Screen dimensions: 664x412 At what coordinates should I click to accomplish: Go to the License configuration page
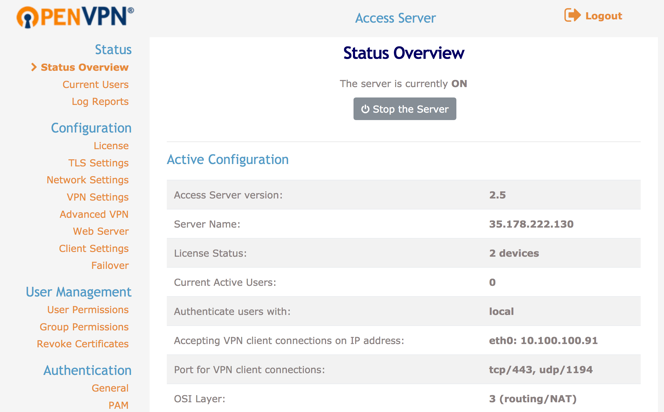coord(111,146)
